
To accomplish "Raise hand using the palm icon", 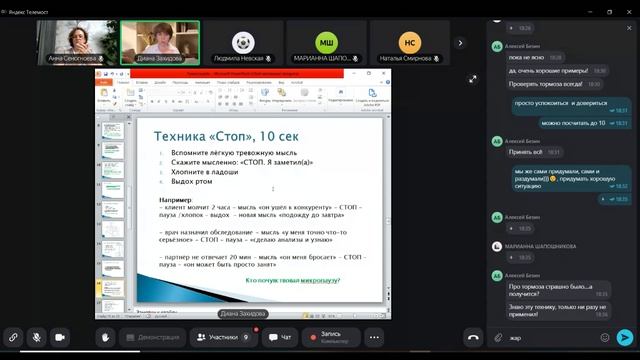I will [105, 338].
